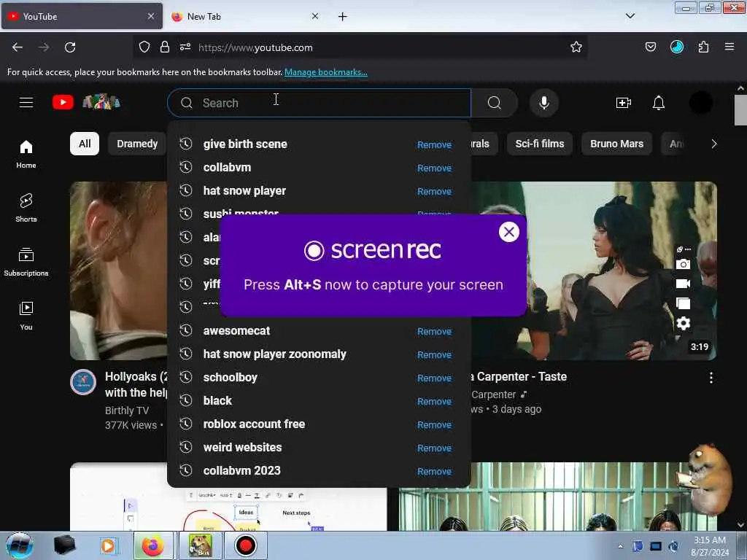The image size is (747, 560).
Task: Open the ScreenRec gallery icon
Action: (x=683, y=303)
